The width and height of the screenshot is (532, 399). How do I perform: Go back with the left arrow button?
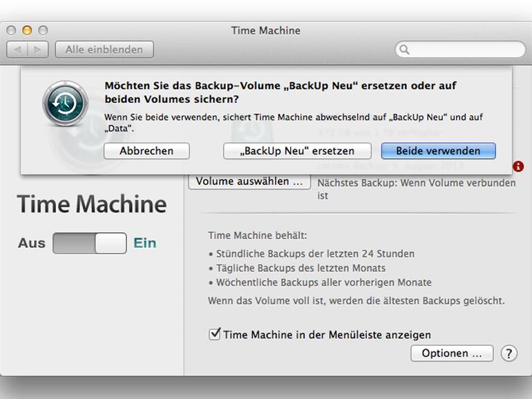click(17, 50)
